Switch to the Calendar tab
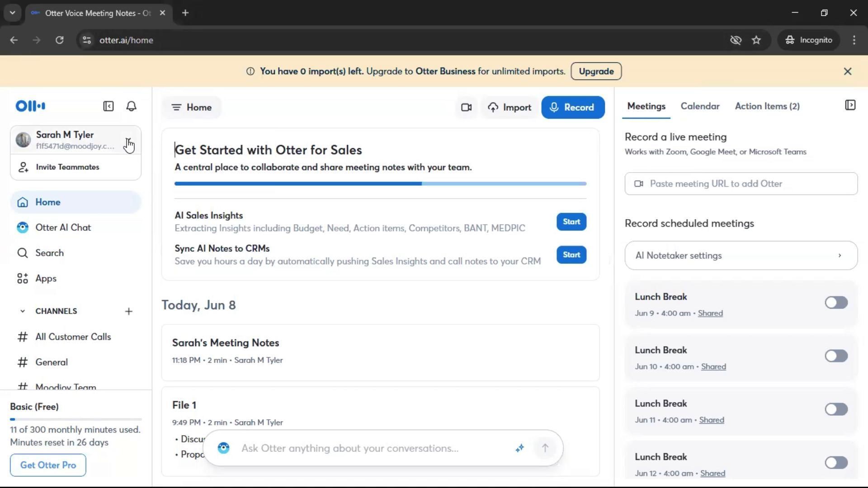The image size is (868, 488). pos(700,106)
